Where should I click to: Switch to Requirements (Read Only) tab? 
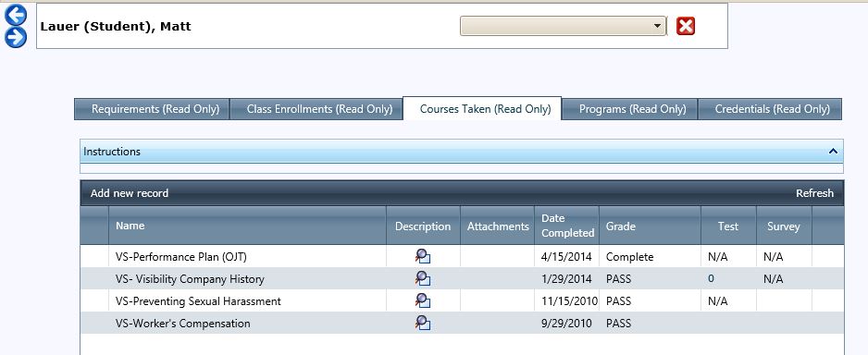pos(152,109)
